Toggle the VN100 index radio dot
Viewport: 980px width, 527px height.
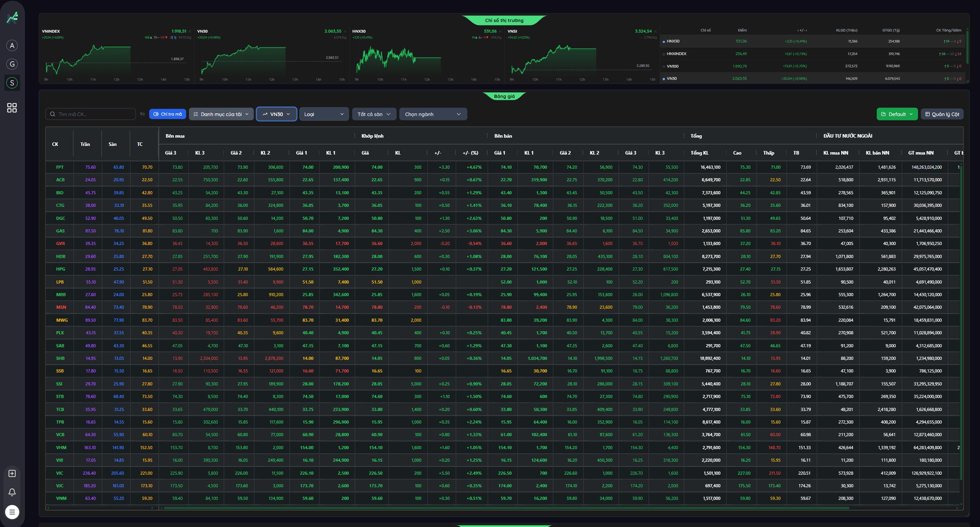664,66
